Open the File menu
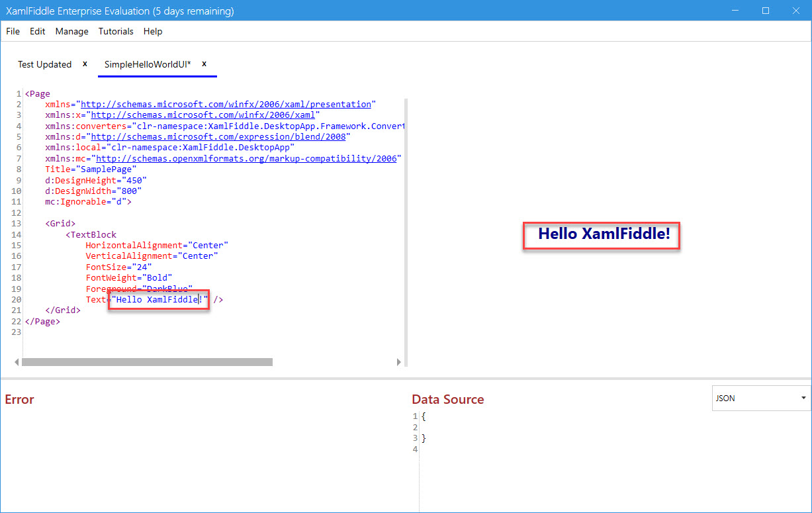Image resolution: width=812 pixels, height=513 pixels. [x=13, y=31]
